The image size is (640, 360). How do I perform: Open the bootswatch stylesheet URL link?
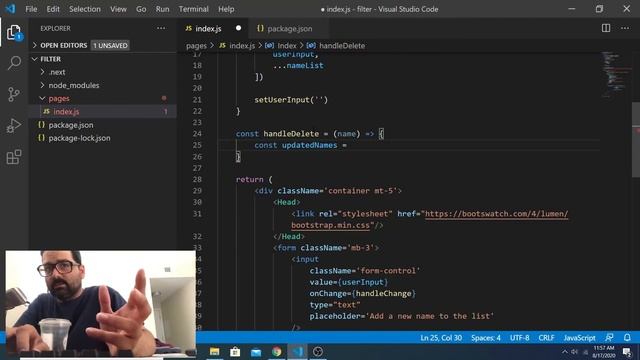(496, 214)
